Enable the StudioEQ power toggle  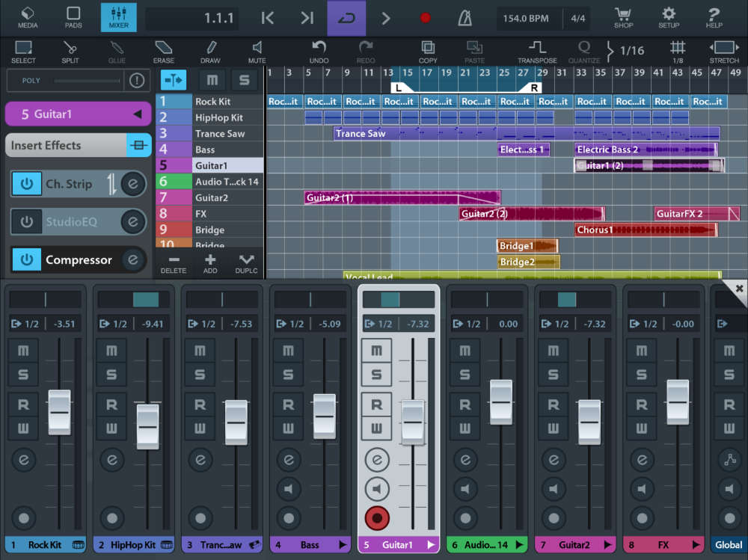(26, 221)
